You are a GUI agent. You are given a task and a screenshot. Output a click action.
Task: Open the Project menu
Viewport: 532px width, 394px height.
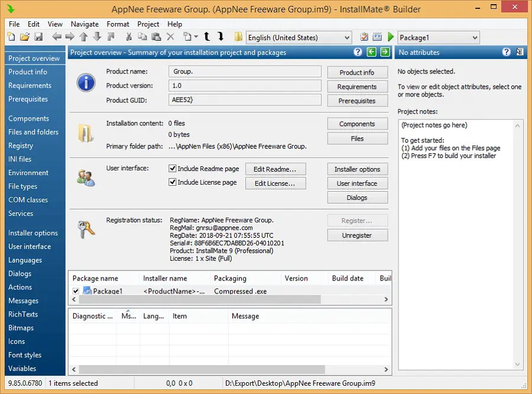click(x=148, y=24)
